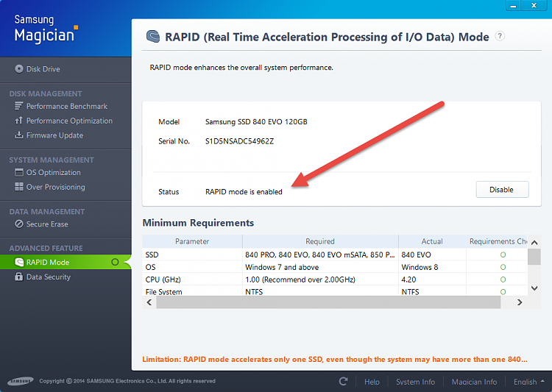Click the Required column header

pyautogui.click(x=320, y=241)
